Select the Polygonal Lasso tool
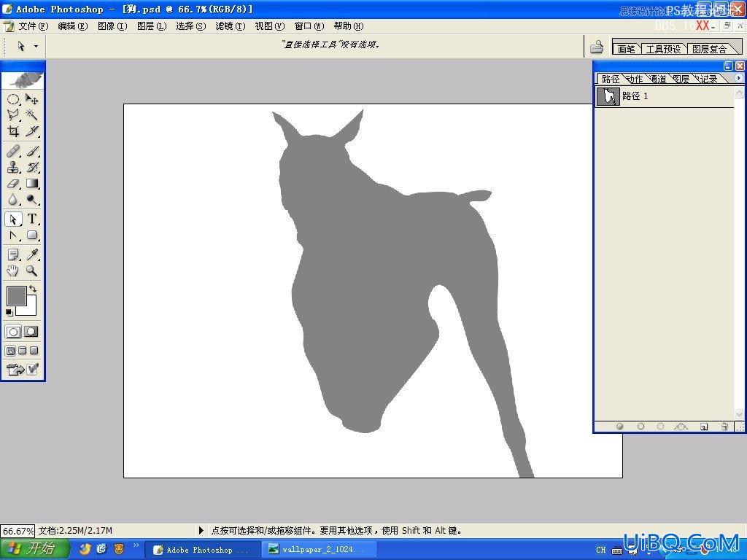 click(13, 114)
